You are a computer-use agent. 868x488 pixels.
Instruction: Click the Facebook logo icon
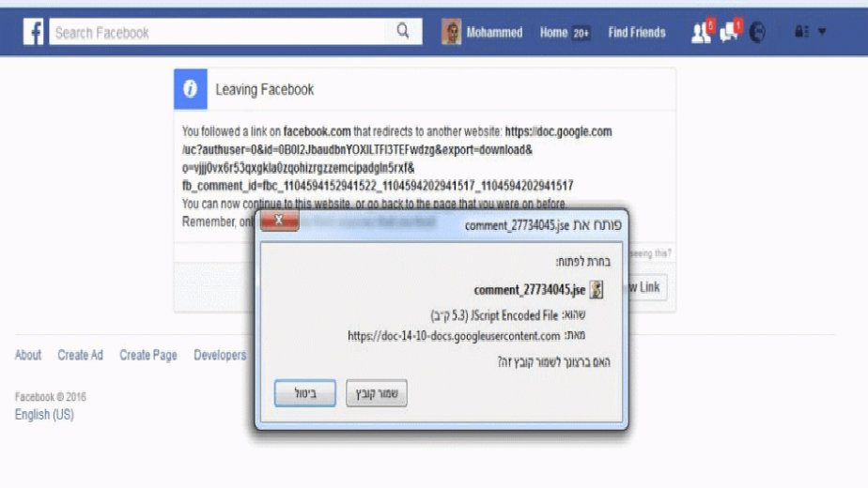coord(33,32)
